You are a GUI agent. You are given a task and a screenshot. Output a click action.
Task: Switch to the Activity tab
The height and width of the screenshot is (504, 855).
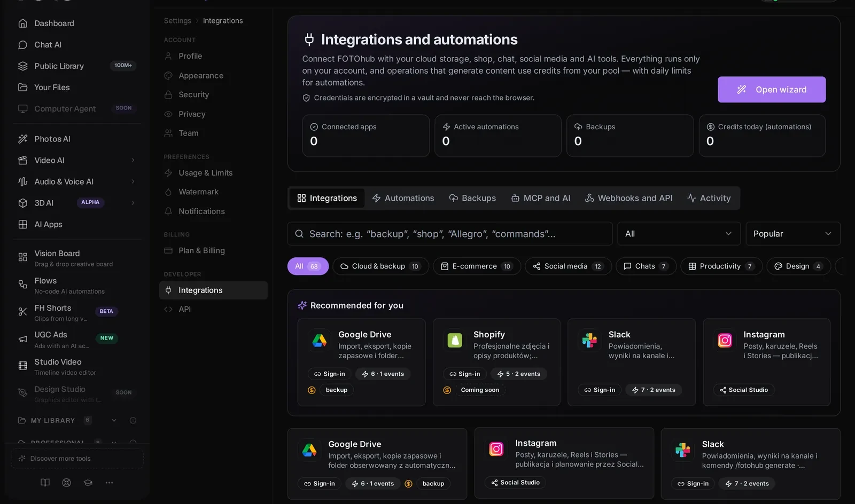point(709,198)
